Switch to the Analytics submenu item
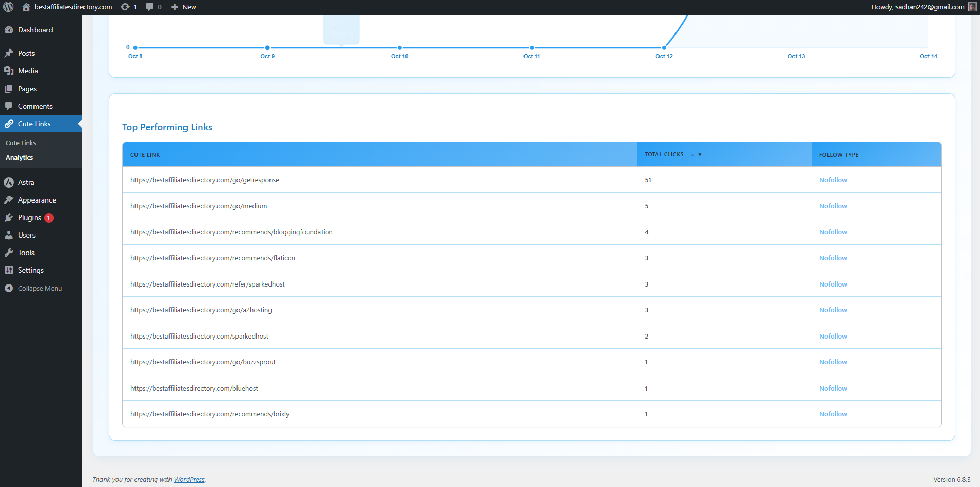This screenshot has width=980, height=487. [19, 157]
